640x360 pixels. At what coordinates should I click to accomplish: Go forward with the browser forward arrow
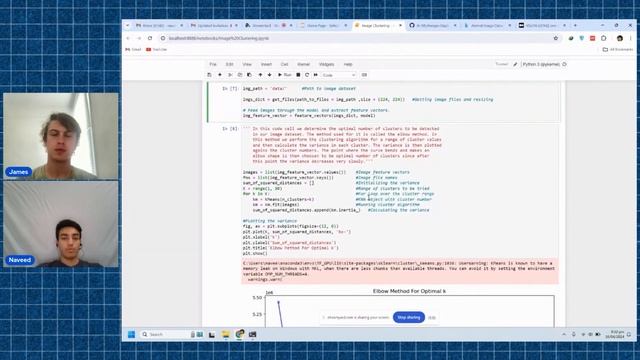click(139, 38)
